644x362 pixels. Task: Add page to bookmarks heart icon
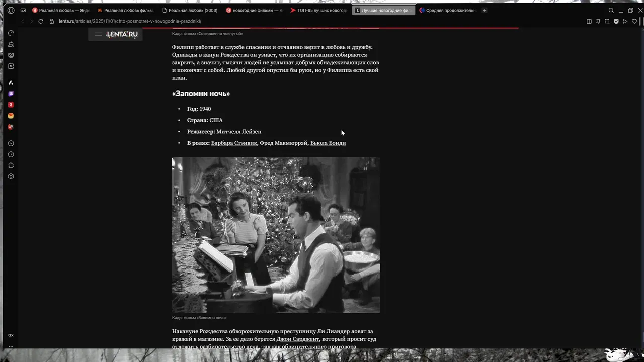[x=634, y=21]
